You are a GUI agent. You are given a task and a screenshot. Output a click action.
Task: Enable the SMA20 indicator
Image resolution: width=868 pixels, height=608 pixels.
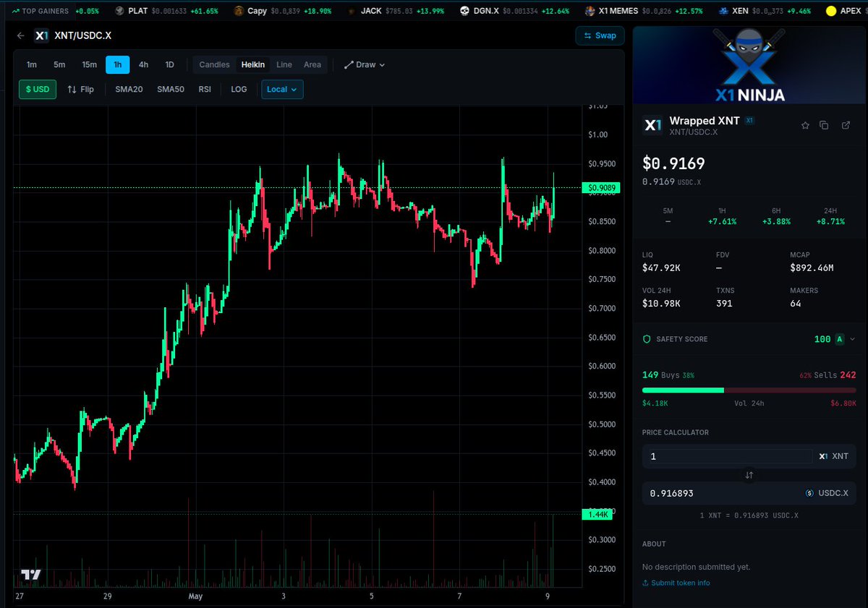pos(129,89)
